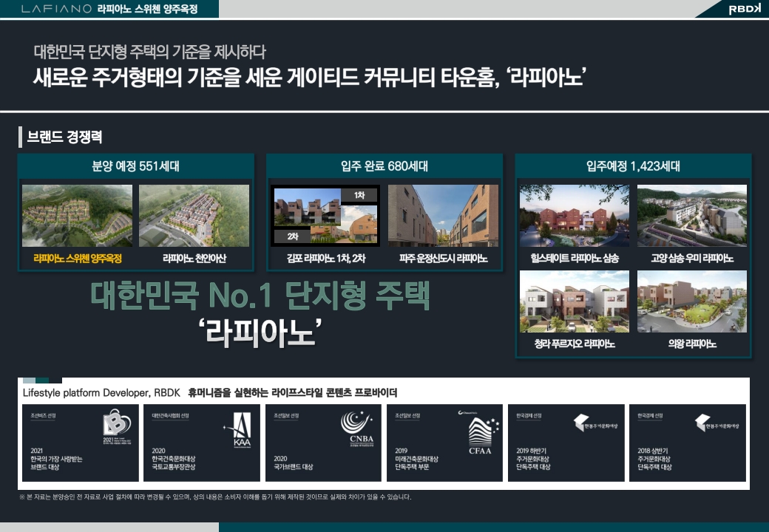
Task: Open the 청라 푸르지오 라피아노 rendering
Action: click(575, 301)
